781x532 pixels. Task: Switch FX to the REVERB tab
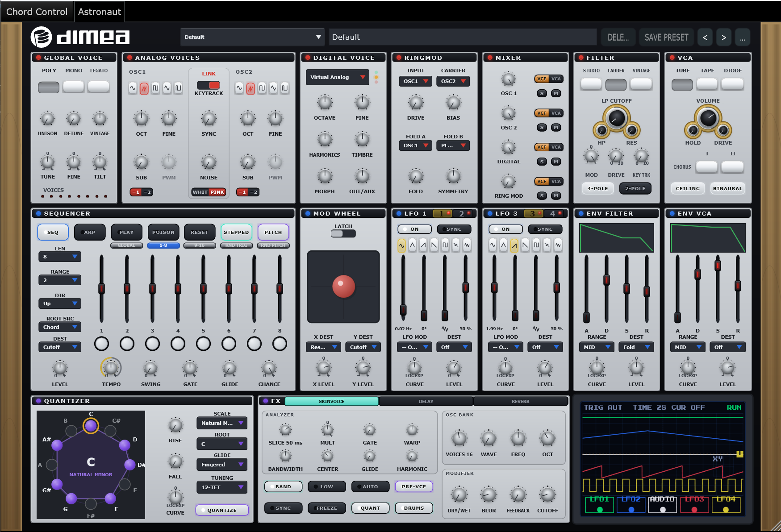pos(520,401)
